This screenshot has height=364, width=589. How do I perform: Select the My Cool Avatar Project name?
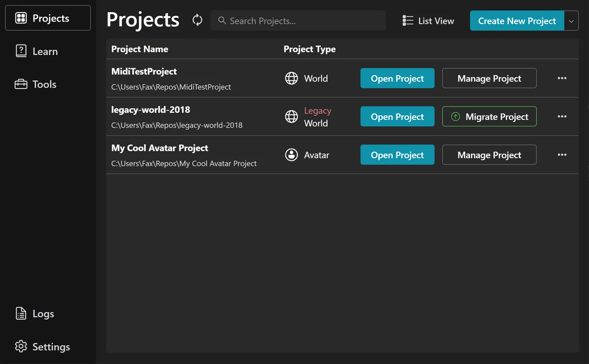160,148
